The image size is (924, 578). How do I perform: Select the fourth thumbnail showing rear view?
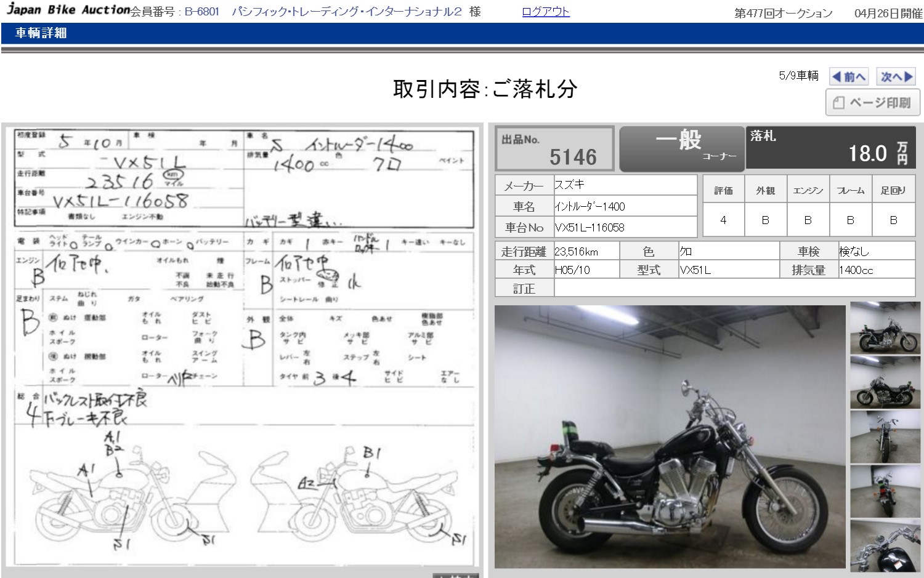[x=885, y=491]
